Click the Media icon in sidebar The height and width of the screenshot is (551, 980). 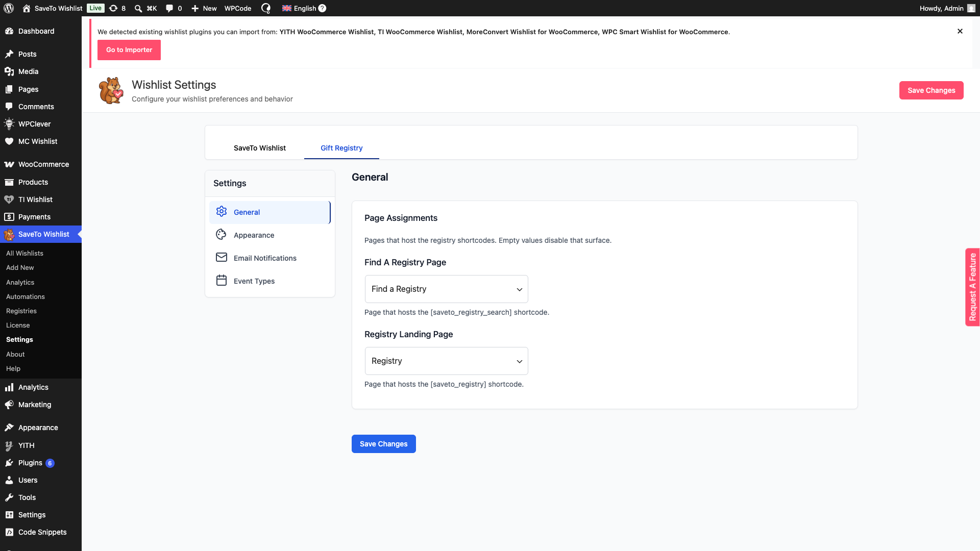pos(9,71)
